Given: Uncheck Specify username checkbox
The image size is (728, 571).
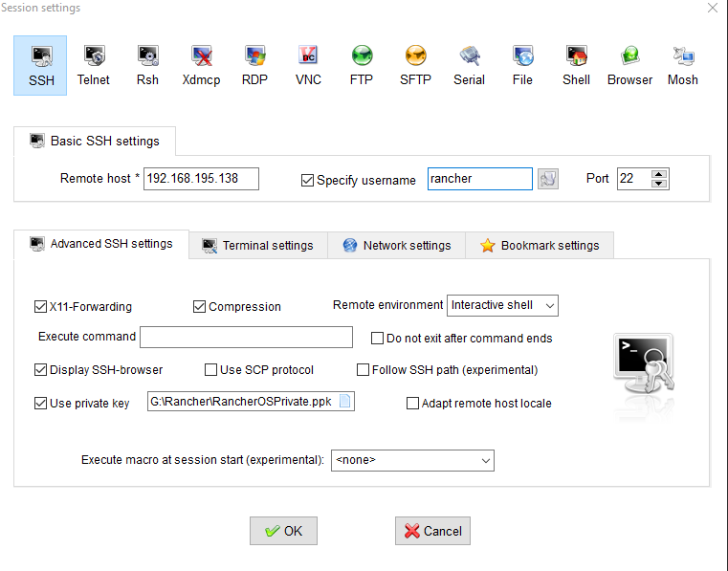Looking at the screenshot, I should pyautogui.click(x=307, y=180).
